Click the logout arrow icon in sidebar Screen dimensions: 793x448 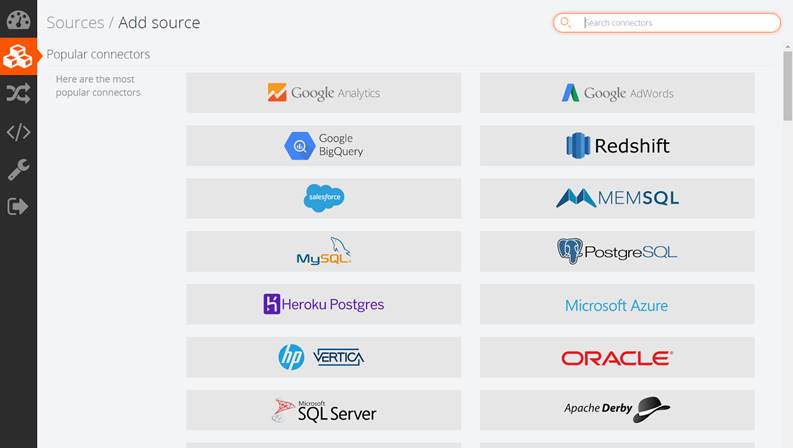18,206
